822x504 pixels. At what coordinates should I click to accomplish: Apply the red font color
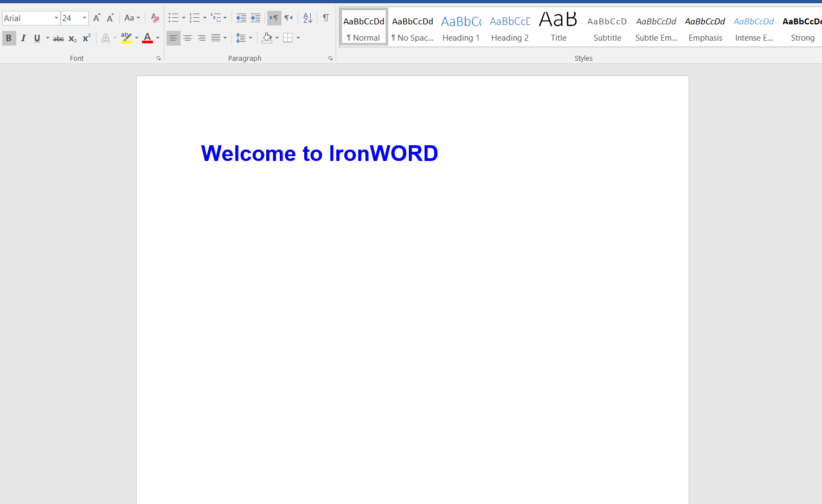click(147, 38)
